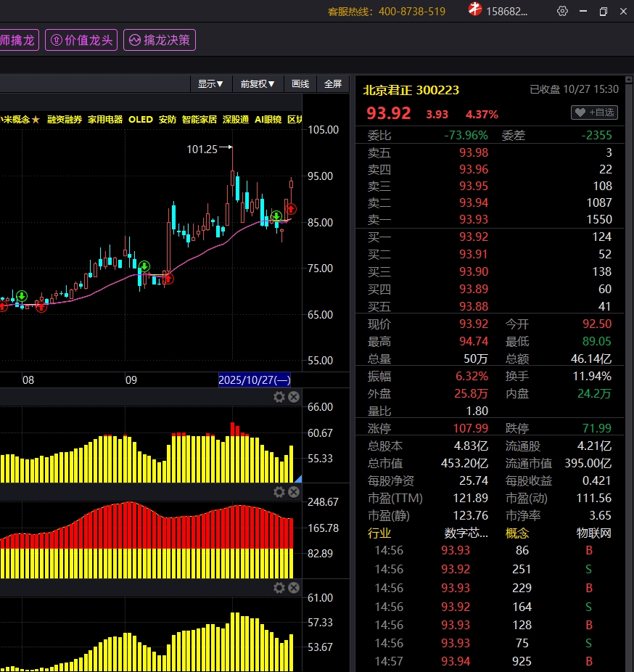Click the 融资融券 concept tag

click(x=65, y=120)
